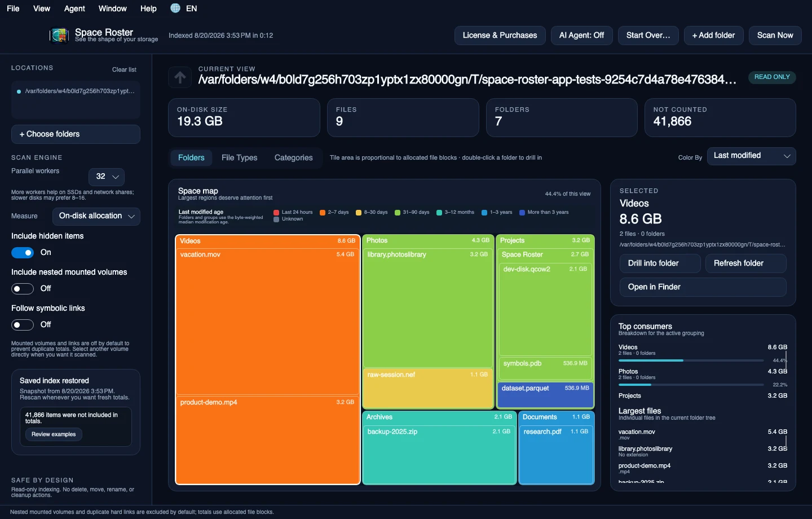Click the 1–3 years blue legend swatch
Viewport: 812px width, 519px height.
point(484,213)
